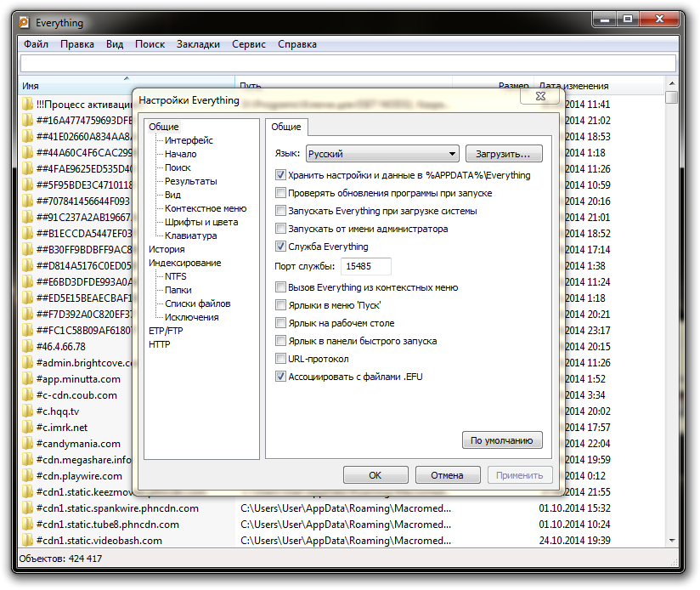Click the По умолчанию button
Screen dimensions: 700x590
(502, 440)
